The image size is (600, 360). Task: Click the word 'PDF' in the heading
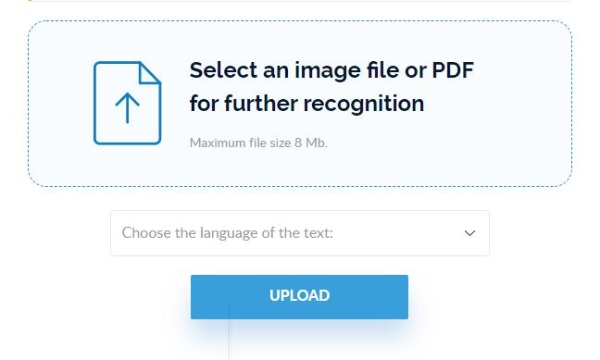click(x=453, y=70)
